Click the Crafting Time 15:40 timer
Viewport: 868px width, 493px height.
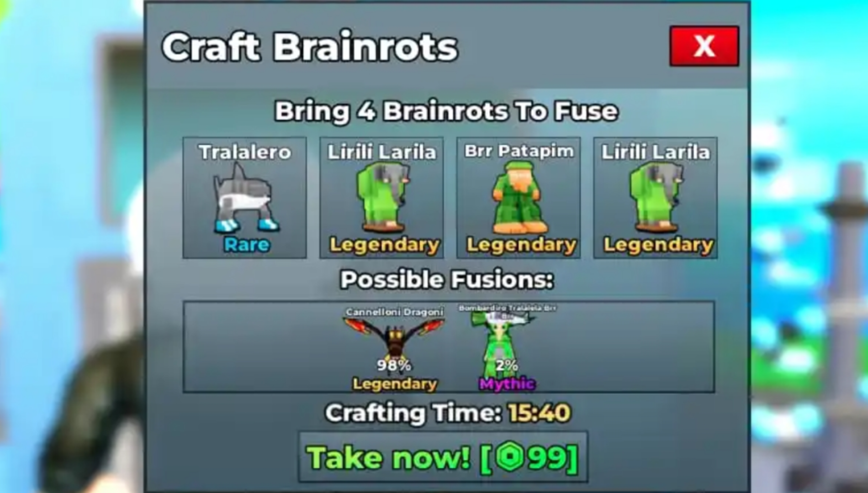tap(540, 413)
